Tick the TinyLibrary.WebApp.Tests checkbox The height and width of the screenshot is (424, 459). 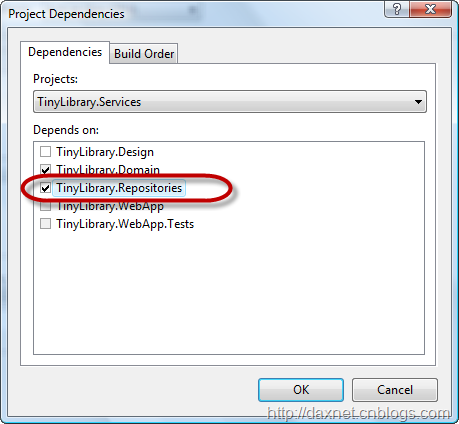point(45,224)
